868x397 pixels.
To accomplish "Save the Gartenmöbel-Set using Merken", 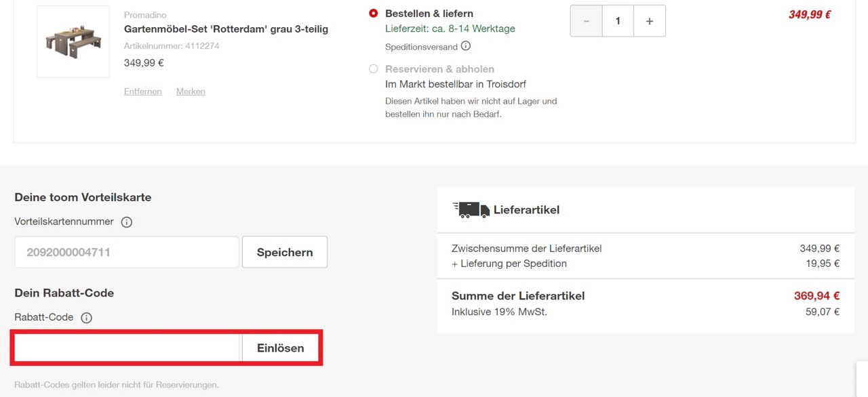I will (x=191, y=91).
